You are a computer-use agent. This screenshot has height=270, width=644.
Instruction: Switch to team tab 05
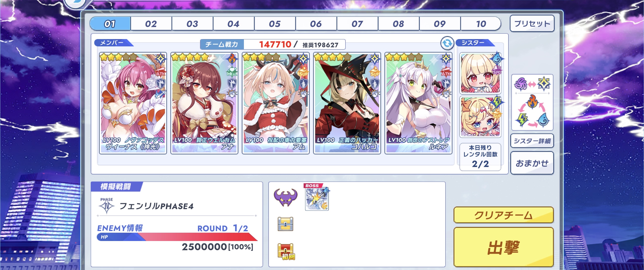(x=275, y=24)
